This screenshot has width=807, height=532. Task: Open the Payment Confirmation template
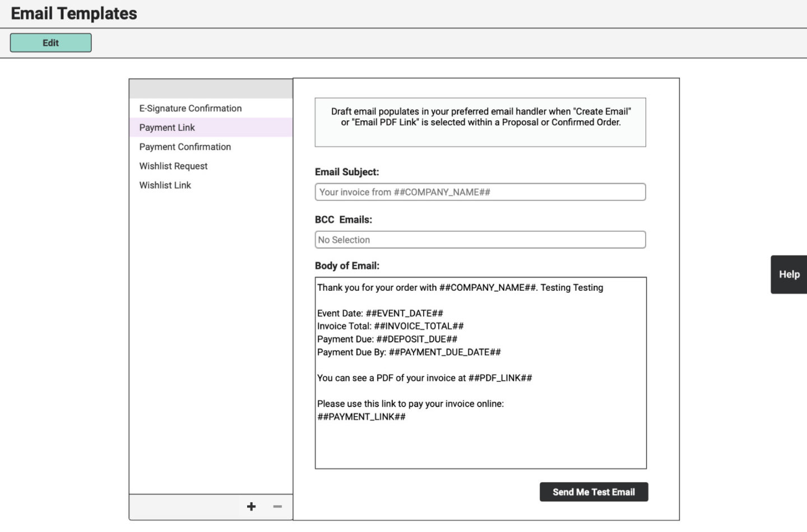[x=185, y=146]
